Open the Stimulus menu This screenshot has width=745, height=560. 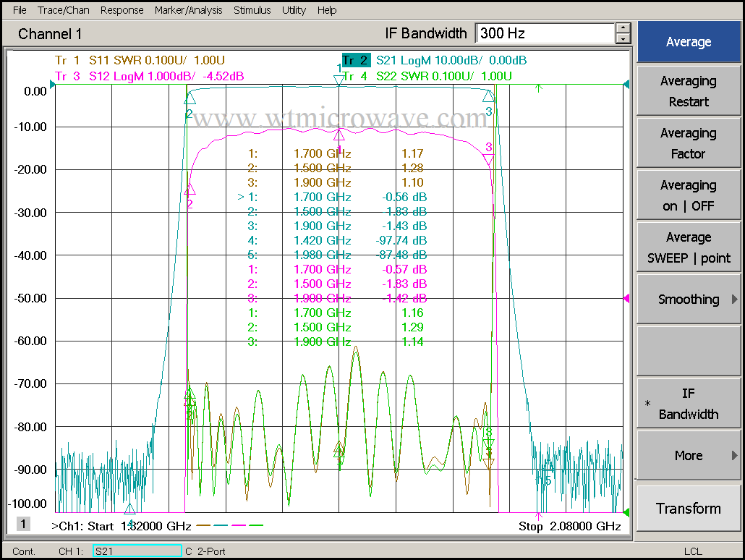252,9
